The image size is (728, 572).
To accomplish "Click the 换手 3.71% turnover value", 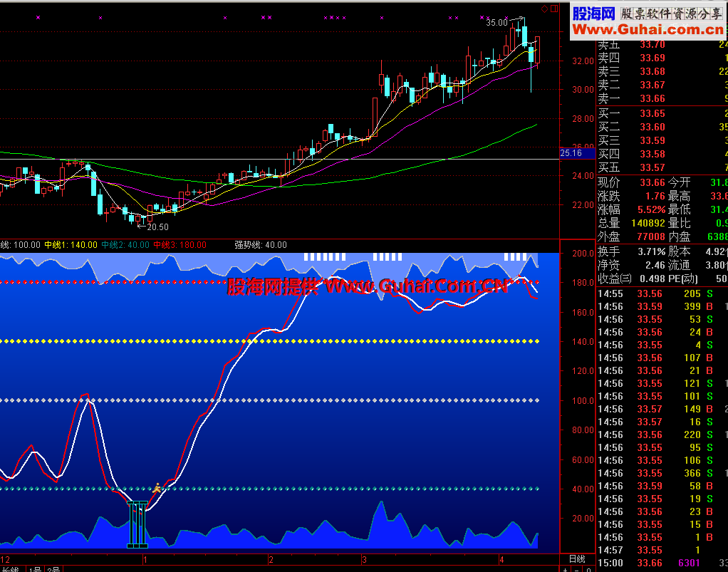I will (651, 251).
